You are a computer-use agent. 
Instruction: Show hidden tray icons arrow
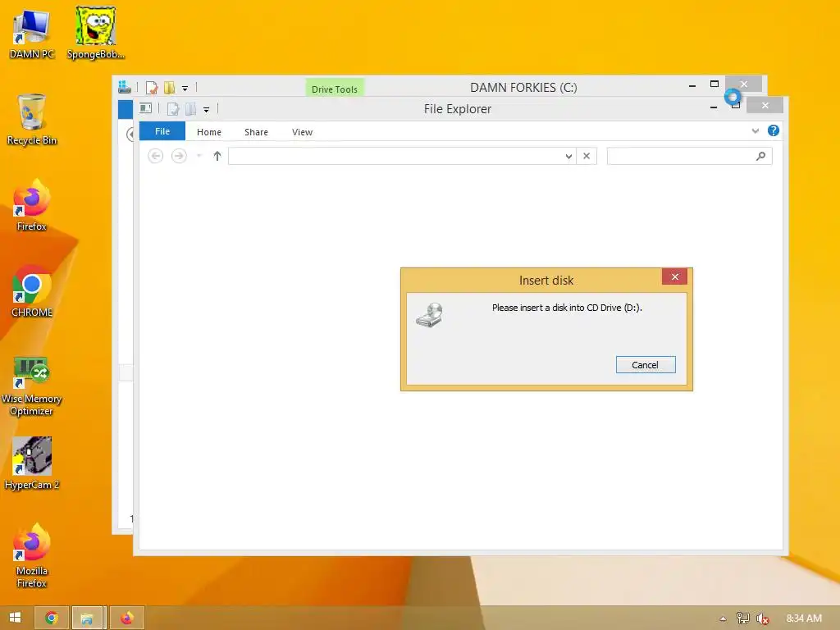point(724,619)
